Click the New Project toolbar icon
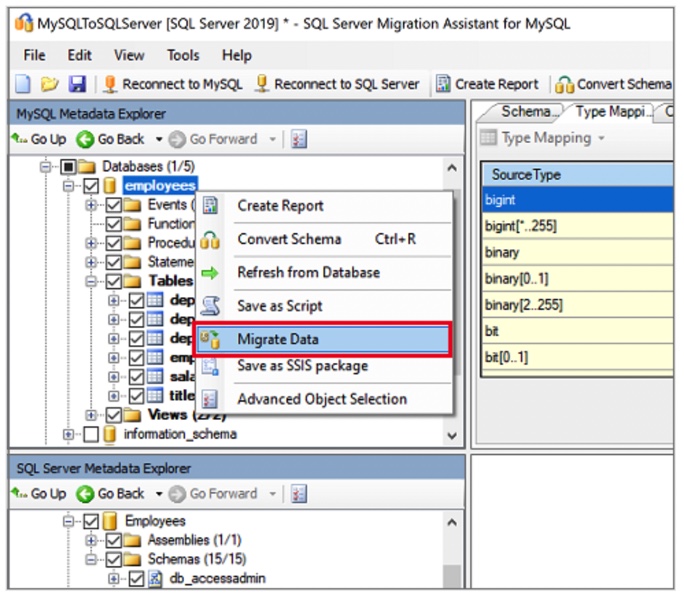684x599 pixels. tap(23, 84)
